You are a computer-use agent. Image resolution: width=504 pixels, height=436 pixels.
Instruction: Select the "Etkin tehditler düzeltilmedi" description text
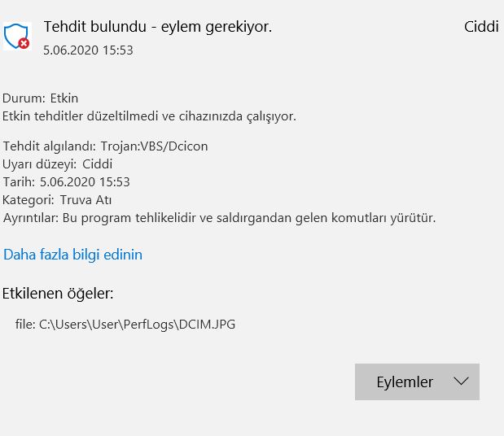149,116
